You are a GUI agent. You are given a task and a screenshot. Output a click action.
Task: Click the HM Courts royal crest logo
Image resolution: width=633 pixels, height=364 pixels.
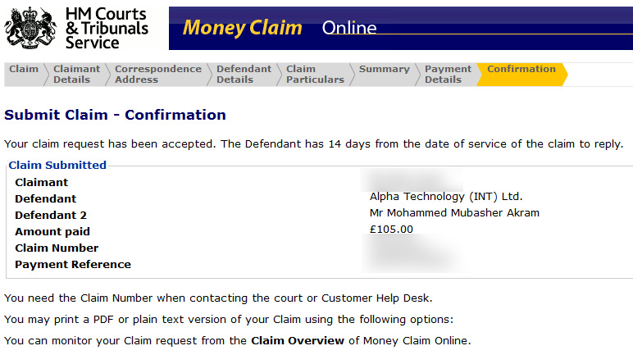point(30,28)
